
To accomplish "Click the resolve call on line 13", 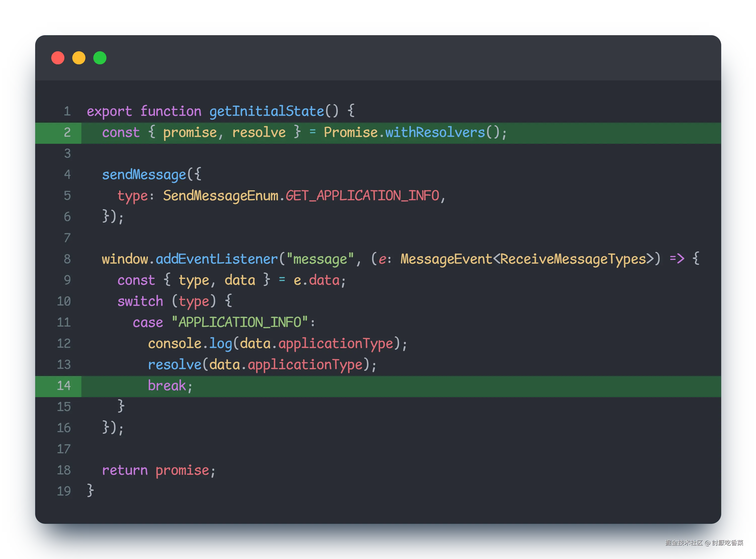I will click(175, 365).
